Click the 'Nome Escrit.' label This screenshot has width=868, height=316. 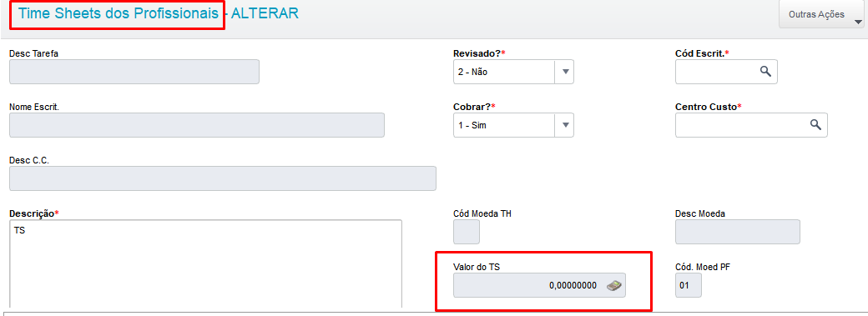pyautogui.click(x=34, y=107)
